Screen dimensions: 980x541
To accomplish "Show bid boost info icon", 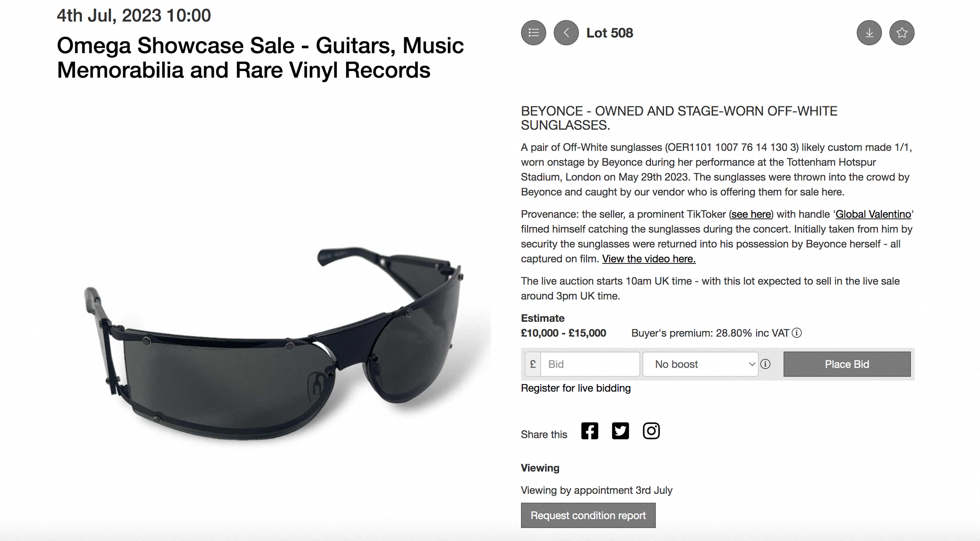I will coord(765,364).
